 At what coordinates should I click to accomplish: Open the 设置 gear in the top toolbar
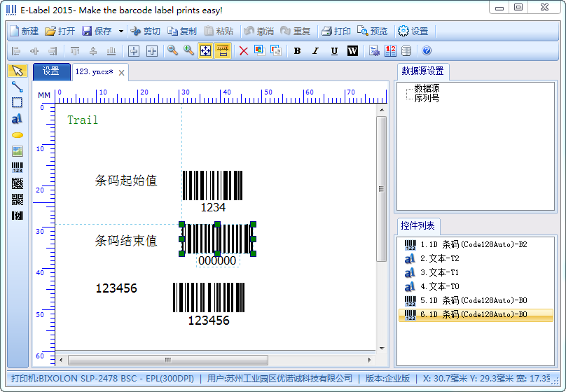tap(413, 31)
